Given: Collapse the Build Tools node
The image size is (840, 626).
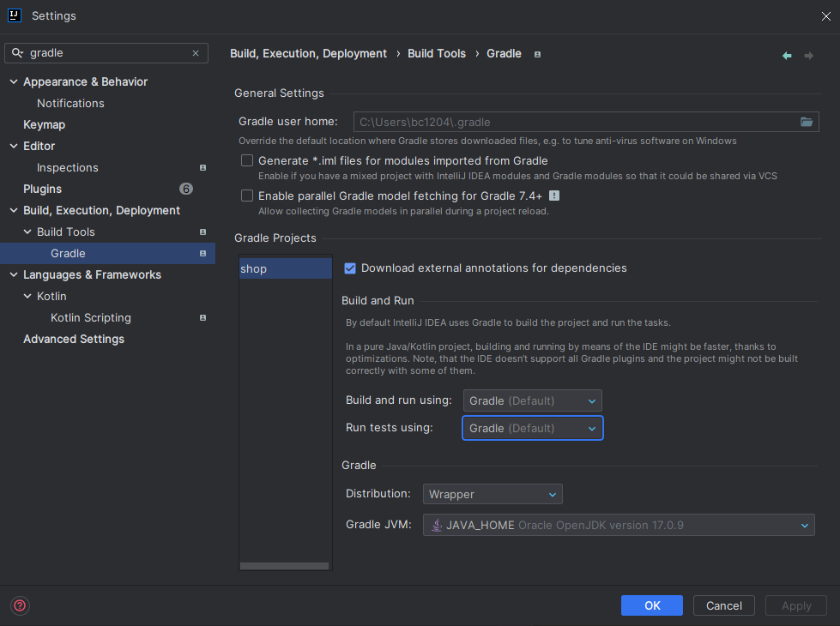Looking at the screenshot, I should point(27,232).
